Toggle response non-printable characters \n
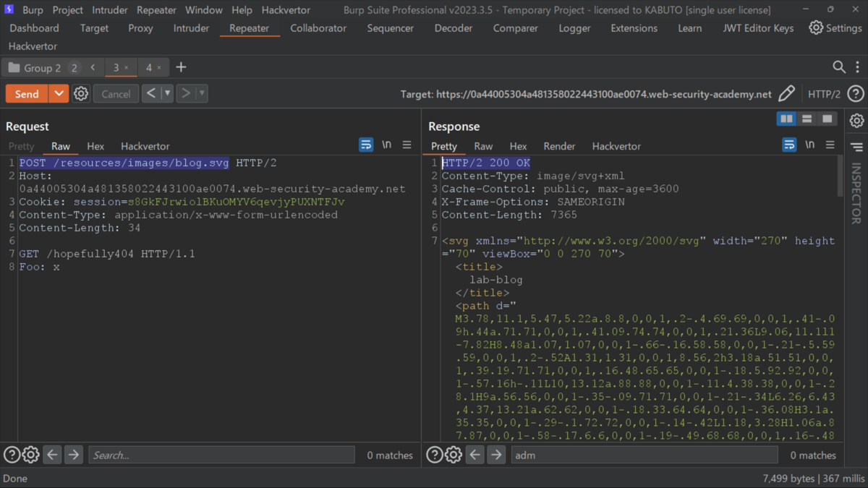The image size is (868, 488). pyautogui.click(x=810, y=145)
